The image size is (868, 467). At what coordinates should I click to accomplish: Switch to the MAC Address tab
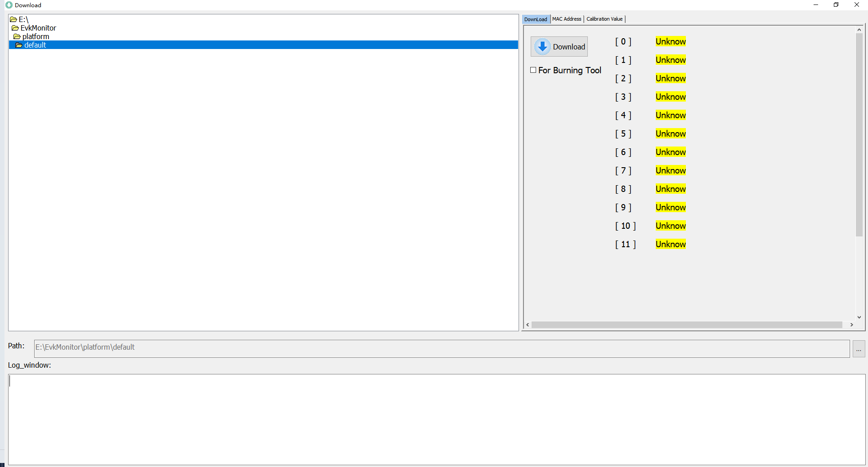tap(566, 19)
